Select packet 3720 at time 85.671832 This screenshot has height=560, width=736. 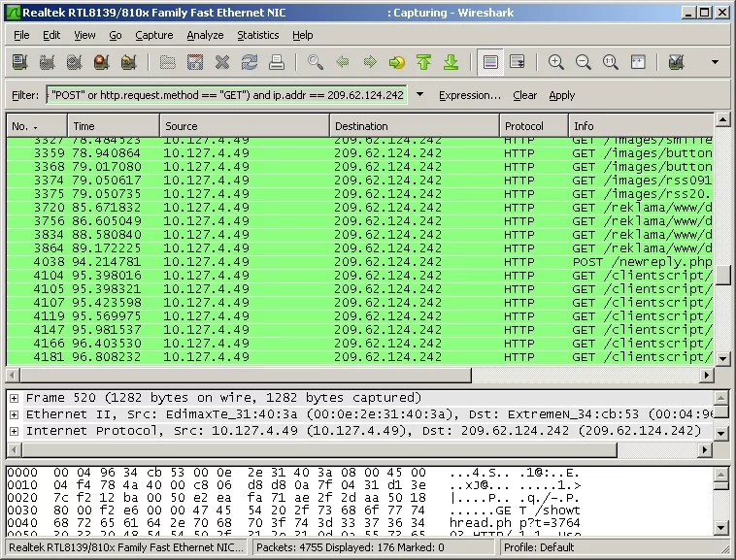(x=360, y=208)
